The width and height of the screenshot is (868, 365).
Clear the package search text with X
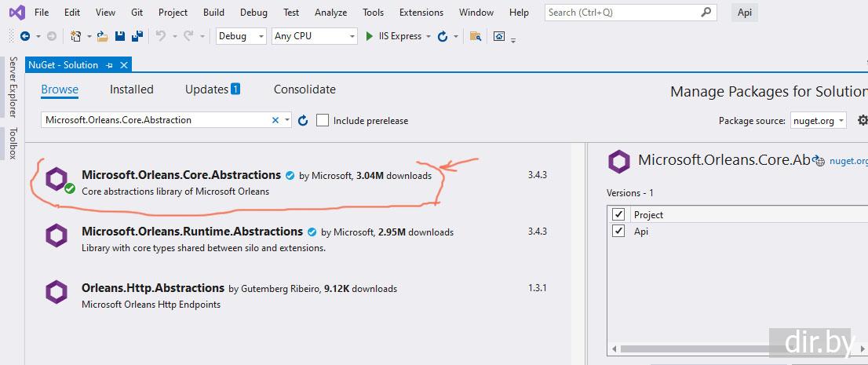point(275,120)
